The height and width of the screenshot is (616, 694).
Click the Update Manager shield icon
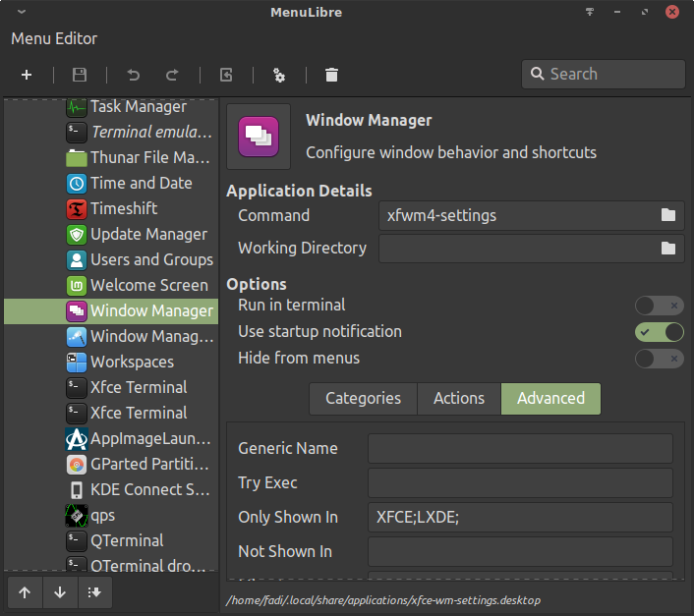tap(77, 235)
